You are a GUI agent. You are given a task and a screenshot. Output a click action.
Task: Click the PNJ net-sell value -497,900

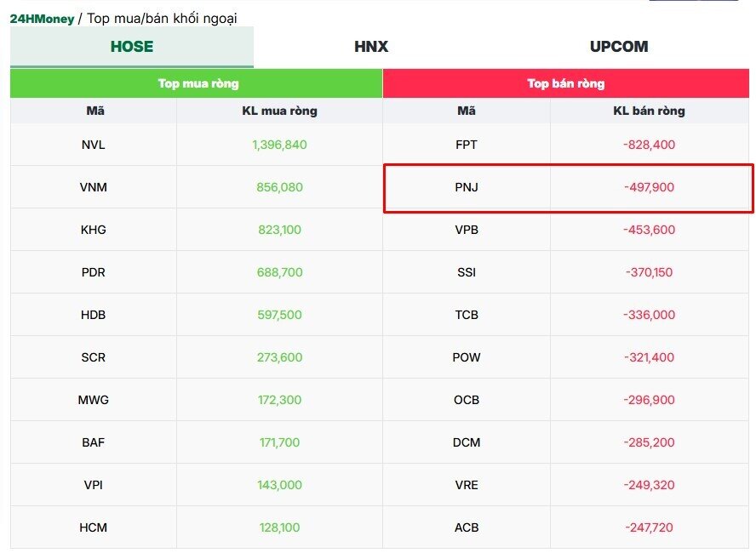click(649, 187)
